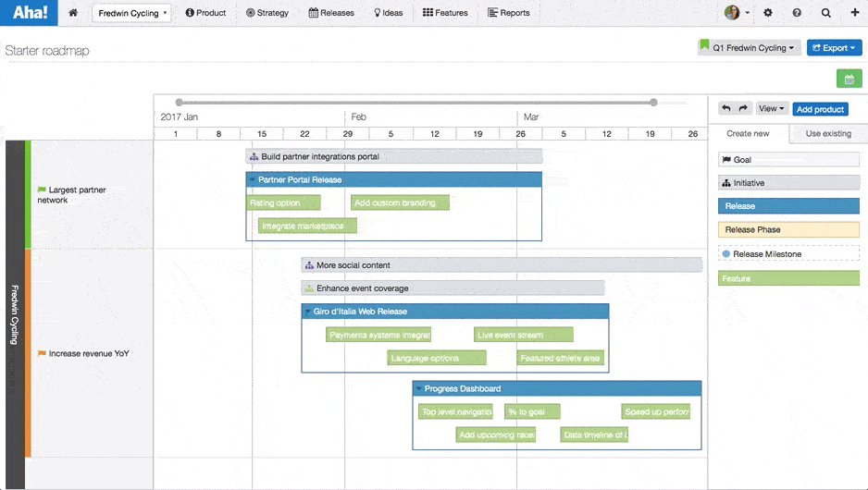This screenshot has width=868, height=490.
Task: Click the Integrate marketplace feature
Action: (x=307, y=227)
